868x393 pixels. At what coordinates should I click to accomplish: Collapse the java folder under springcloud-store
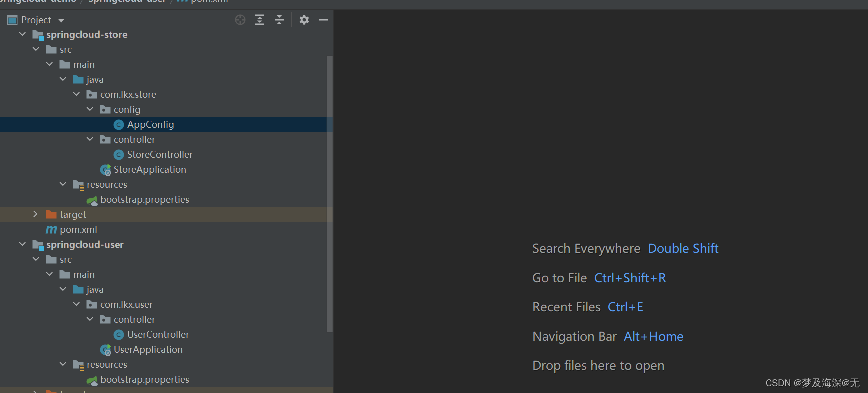[x=63, y=79]
